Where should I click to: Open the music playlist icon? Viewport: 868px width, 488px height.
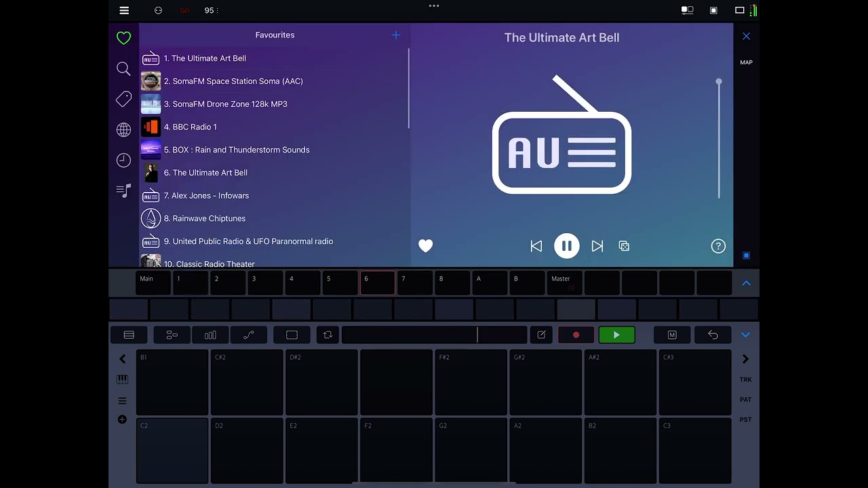pos(123,190)
